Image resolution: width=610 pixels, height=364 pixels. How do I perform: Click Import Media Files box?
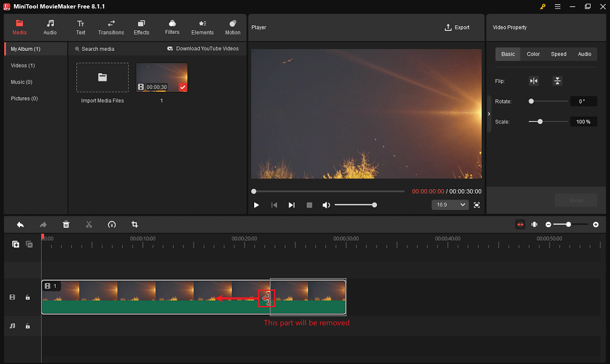point(102,77)
